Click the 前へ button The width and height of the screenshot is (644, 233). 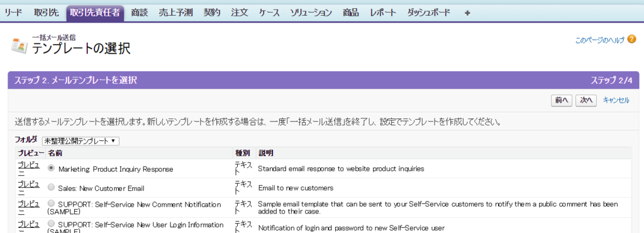click(562, 100)
